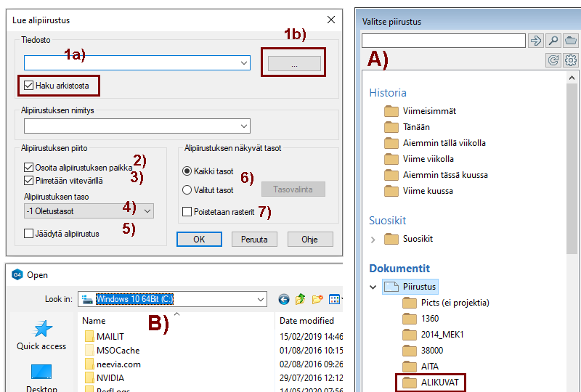
Task: Click the magnifying glass search icon
Action: [x=553, y=41]
